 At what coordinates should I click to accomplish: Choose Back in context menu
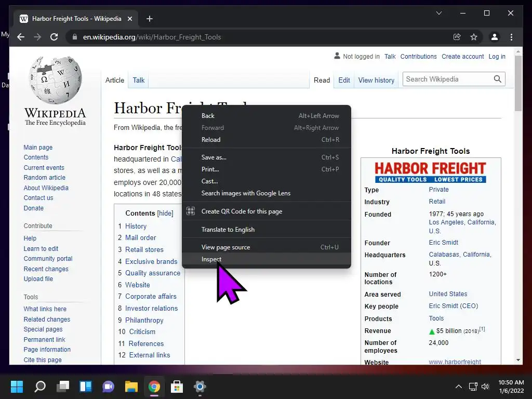pos(267,116)
